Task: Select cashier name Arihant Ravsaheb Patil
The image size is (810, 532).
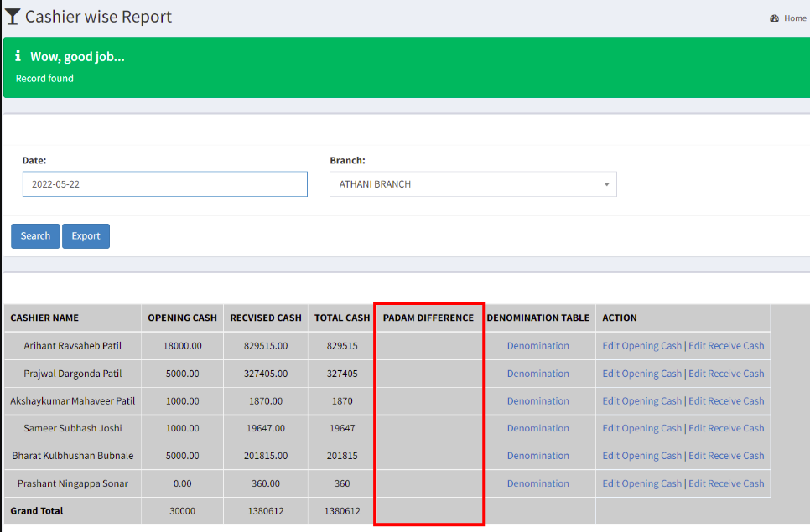Action: click(x=73, y=346)
